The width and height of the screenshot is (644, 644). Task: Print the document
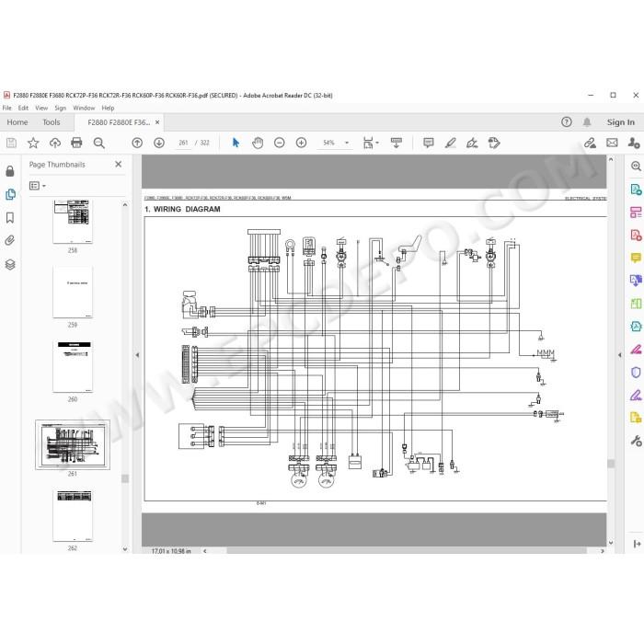click(x=76, y=143)
